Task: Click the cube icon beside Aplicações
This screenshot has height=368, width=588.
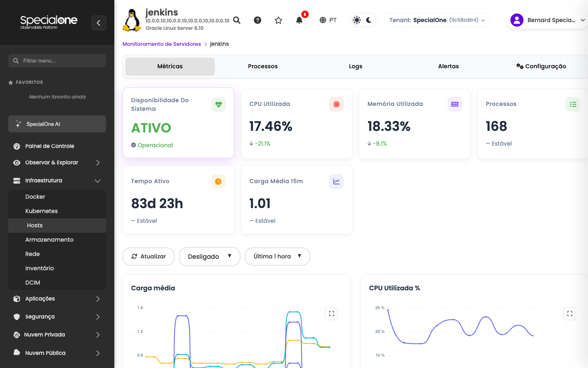Action: (x=17, y=298)
